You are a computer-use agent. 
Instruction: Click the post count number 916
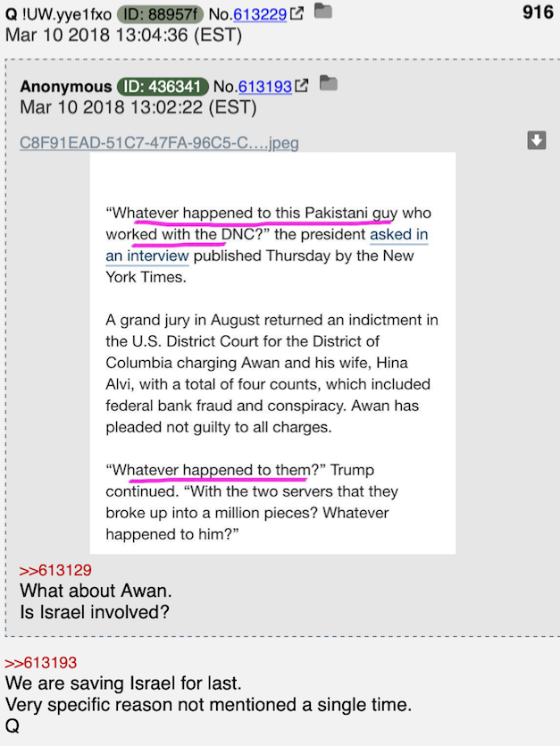[538, 13]
